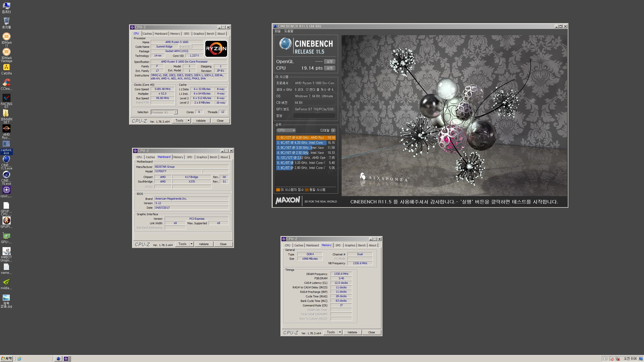Select the 6C/12T AMD Ryzen 19.14 ranking row
This screenshot has height=362, width=644.
[x=306, y=138]
